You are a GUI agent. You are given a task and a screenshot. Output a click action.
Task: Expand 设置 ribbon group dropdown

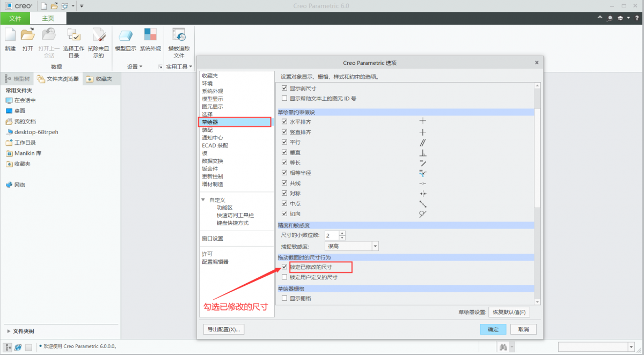pos(135,67)
